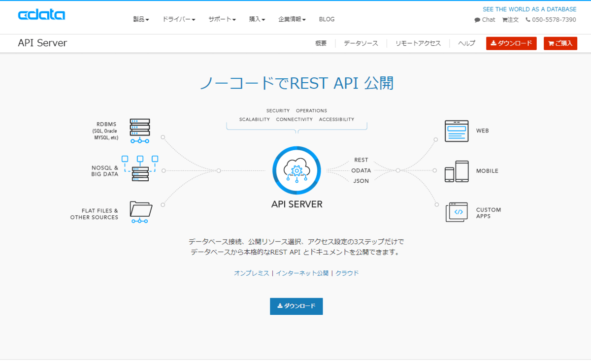Click the API SERVER diagram caption
The height and width of the screenshot is (364, 591).
[297, 204]
